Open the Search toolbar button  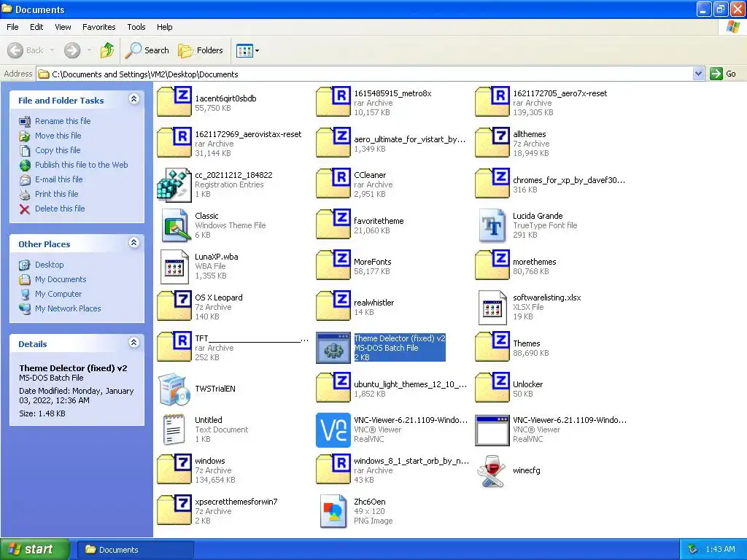pyautogui.click(x=147, y=50)
